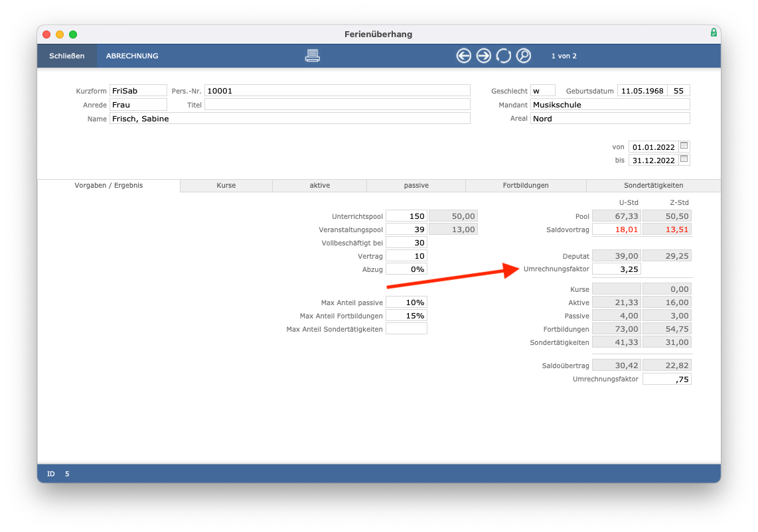
Task: Click Saldoübertrag value 22,82
Action: [667, 366]
